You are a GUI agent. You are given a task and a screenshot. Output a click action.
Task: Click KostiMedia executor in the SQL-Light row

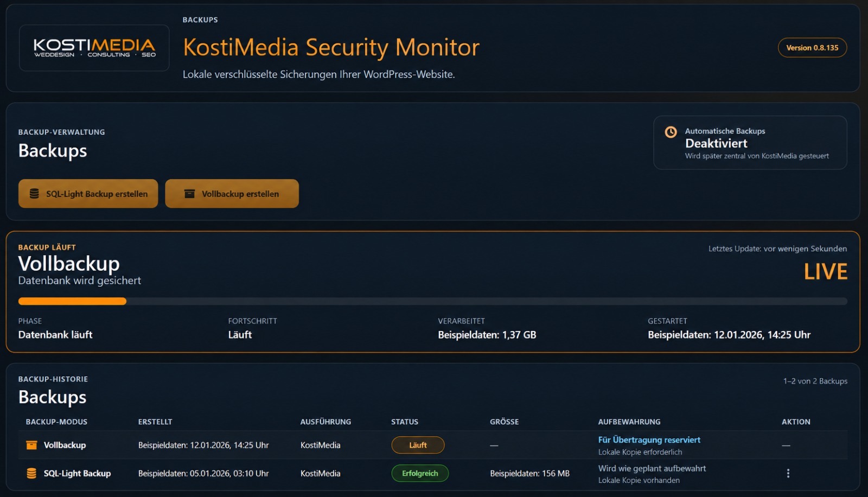(320, 473)
